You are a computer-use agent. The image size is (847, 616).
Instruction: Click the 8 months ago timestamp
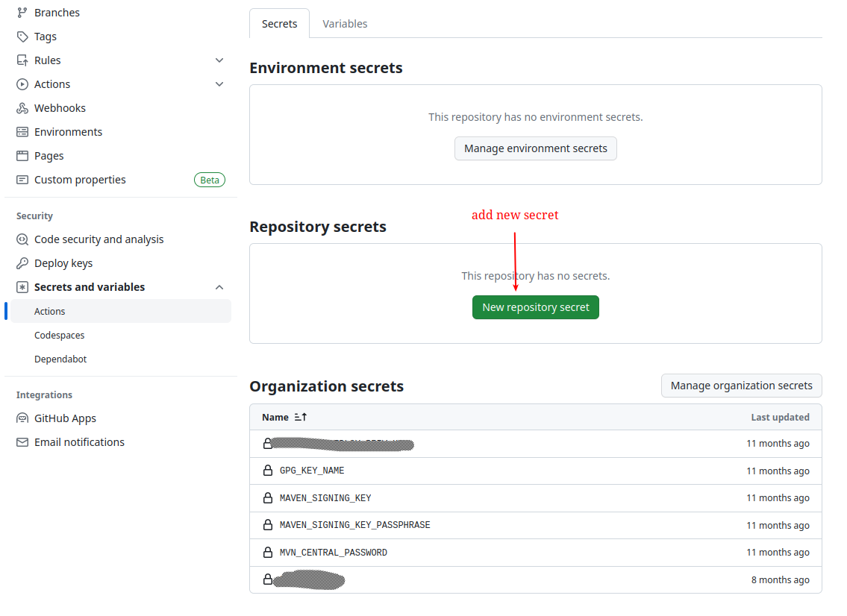tap(780, 579)
